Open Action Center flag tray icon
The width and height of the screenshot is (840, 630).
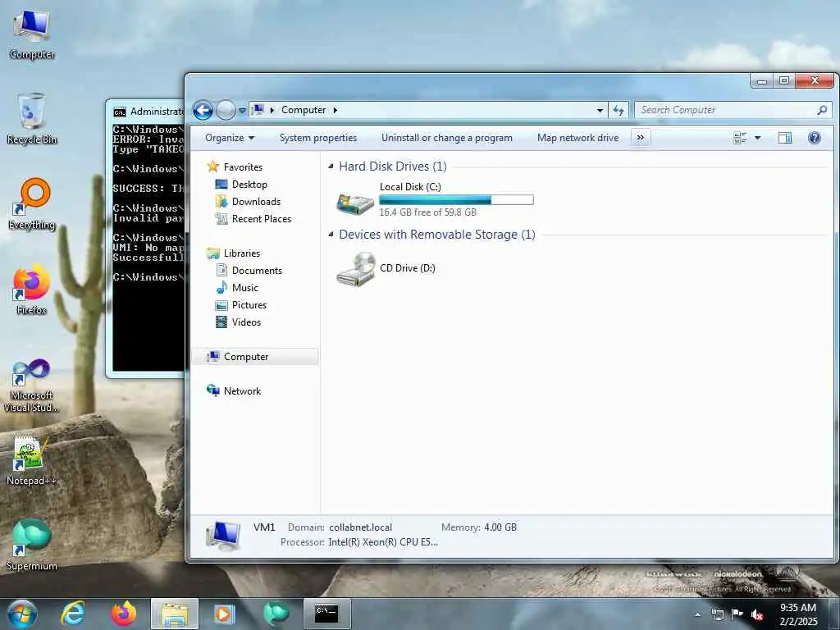click(x=737, y=614)
